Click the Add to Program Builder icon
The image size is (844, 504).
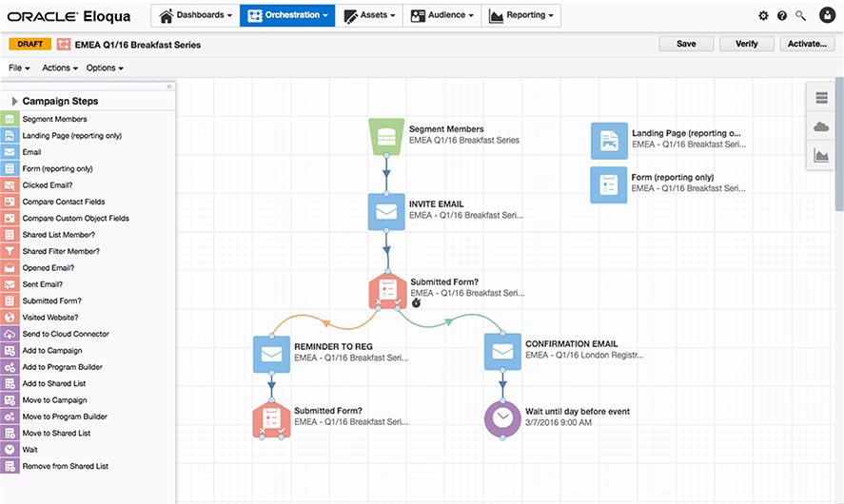[10, 367]
